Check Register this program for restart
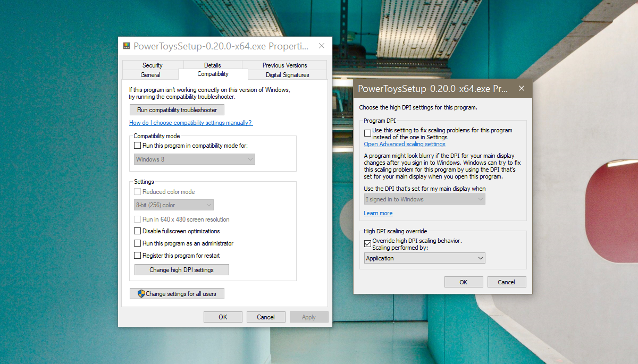 [137, 256]
